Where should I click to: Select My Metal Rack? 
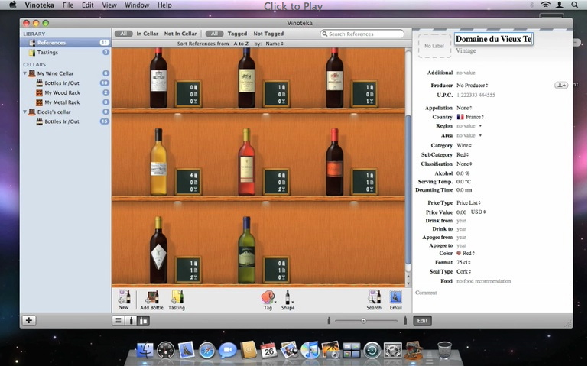click(x=65, y=102)
